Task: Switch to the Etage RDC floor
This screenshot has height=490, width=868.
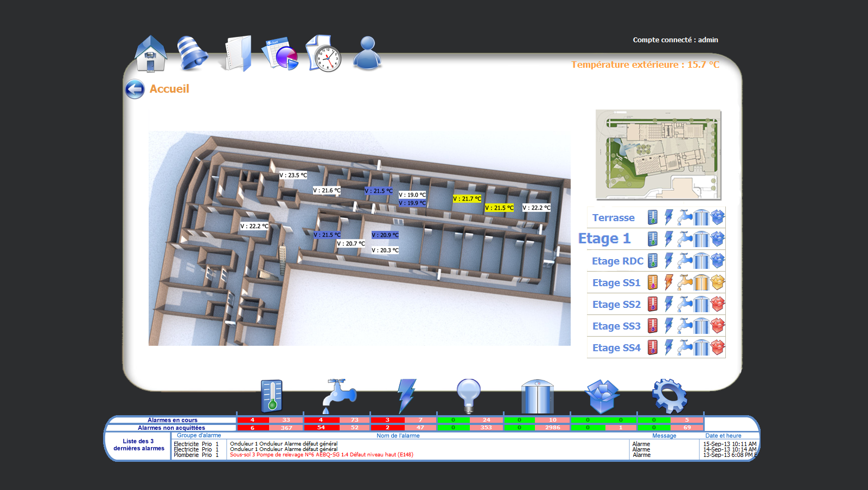Action: tap(617, 261)
